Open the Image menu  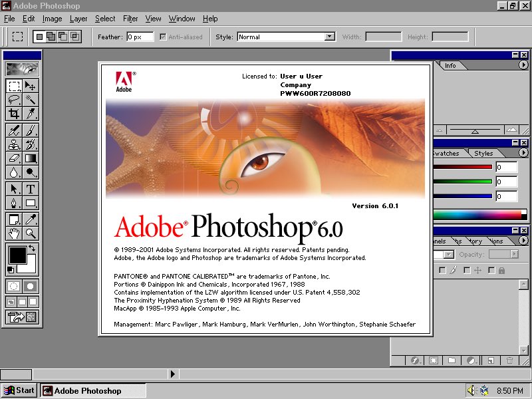tap(52, 19)
